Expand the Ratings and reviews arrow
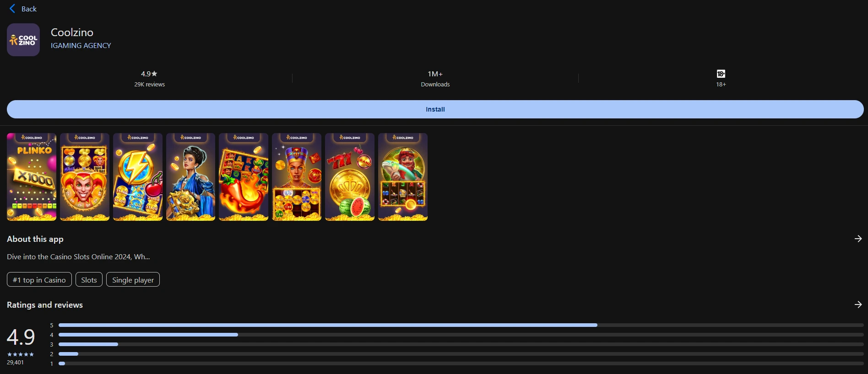 tap(858, 305)
